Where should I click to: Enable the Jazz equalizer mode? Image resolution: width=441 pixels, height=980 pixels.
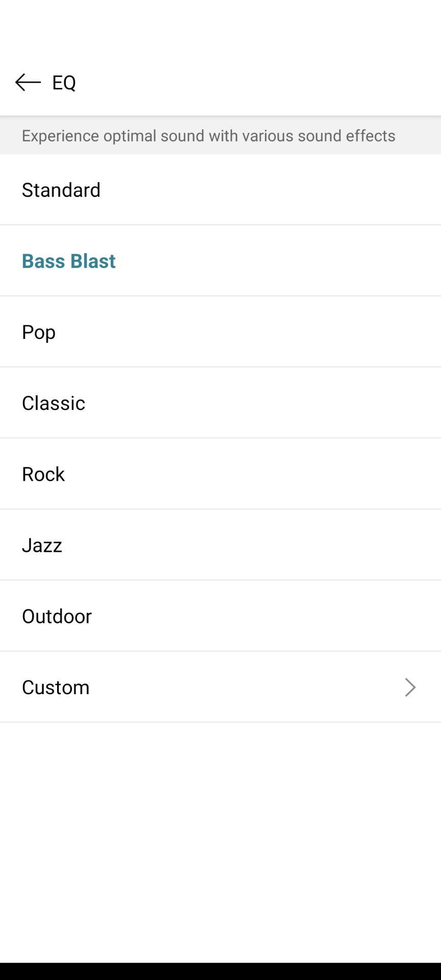[42, 545]
